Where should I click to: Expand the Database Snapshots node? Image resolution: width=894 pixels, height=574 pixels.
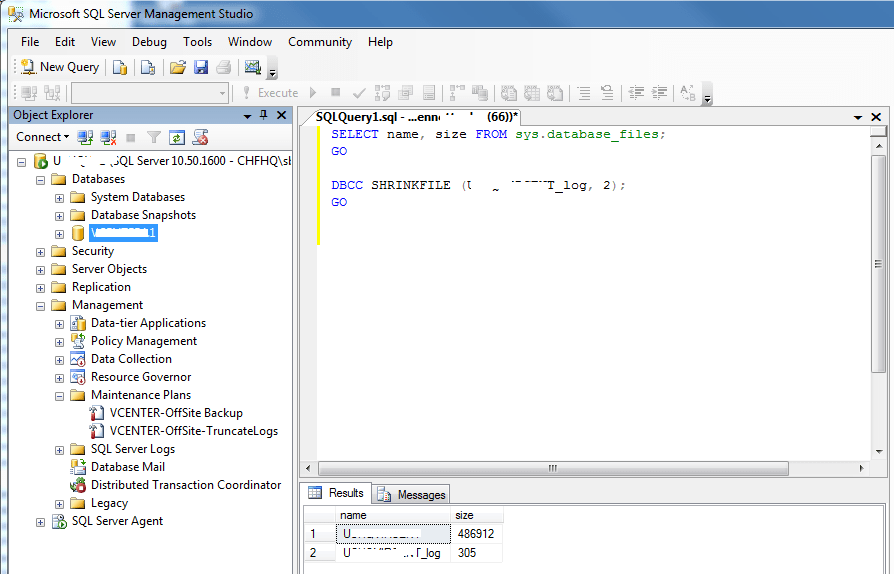pyautogui.click(x=59, y=216)
